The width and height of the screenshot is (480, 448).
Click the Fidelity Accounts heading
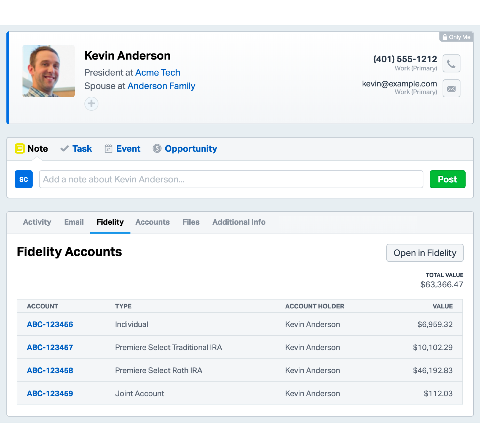coord(69,252)
